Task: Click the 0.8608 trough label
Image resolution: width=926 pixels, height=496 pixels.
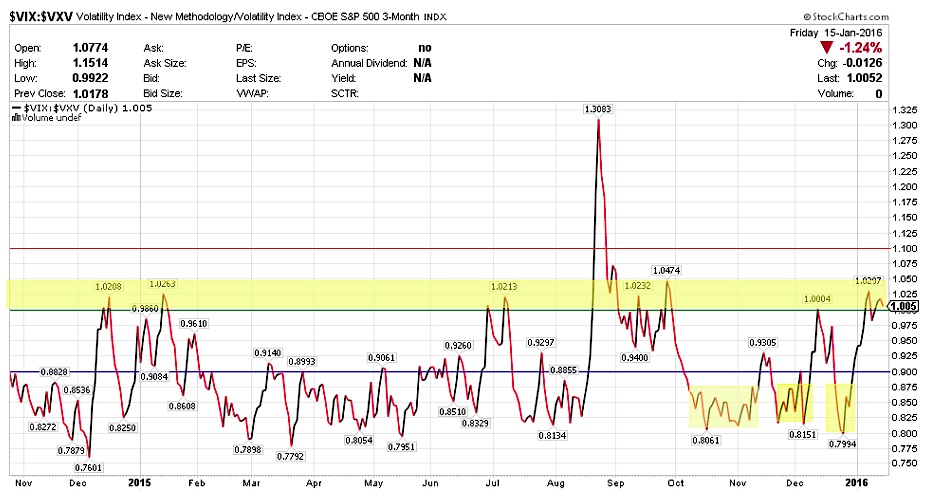Action: (182, 406)
